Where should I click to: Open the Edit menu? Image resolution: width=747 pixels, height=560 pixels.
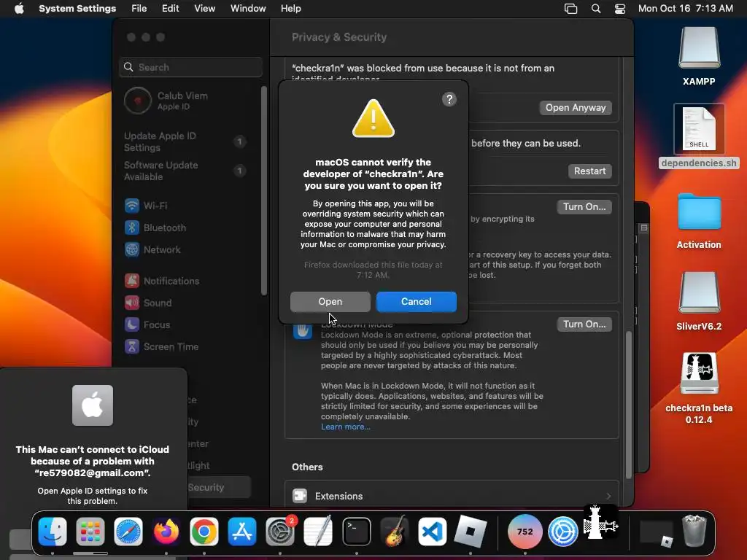pos(170,8)
